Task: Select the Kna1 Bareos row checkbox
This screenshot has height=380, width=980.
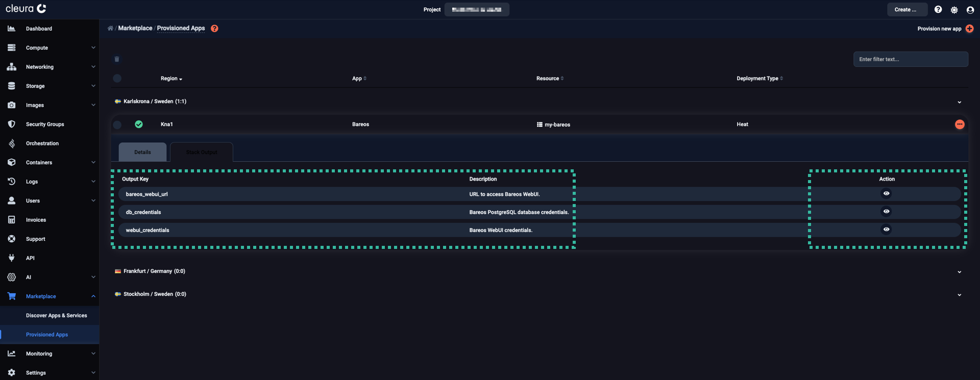Action: tap(117, 124)
